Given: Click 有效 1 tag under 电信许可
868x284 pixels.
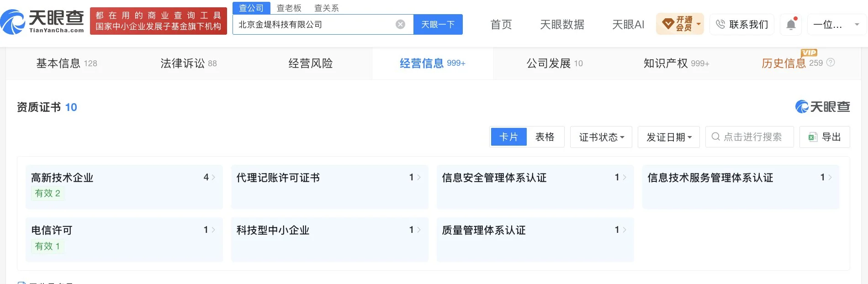Looking at the screenshot, I should (48, 246).
